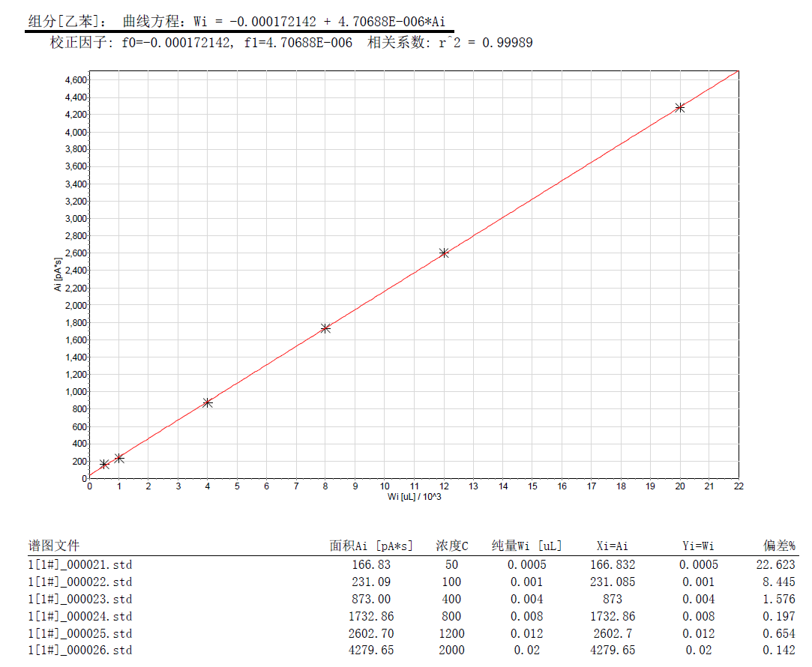This screenshot has width=812, height=667.
Task: Click the lowest calibration point near 0.5
Action: pyautogui.click(x=104, y=465)
